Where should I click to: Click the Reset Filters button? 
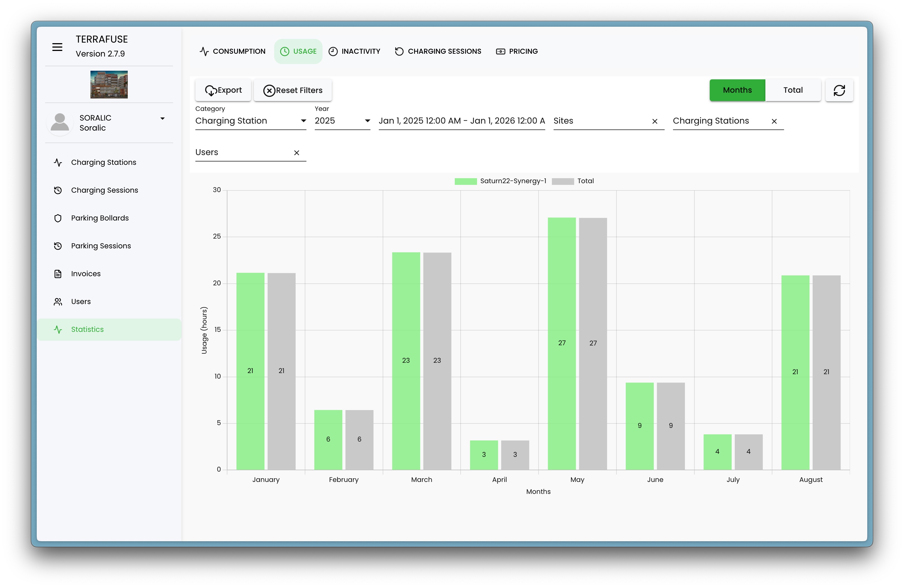tap(293, 90)
